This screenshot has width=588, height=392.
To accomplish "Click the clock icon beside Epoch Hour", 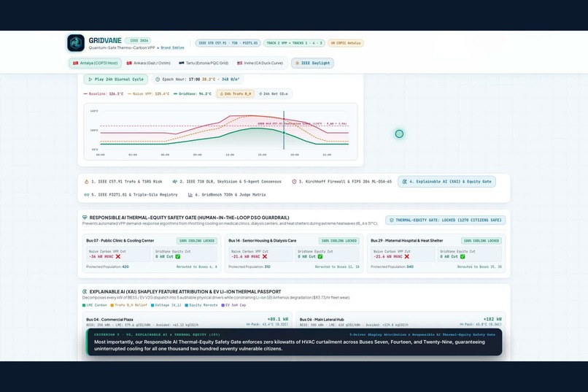I will (158, 80).
